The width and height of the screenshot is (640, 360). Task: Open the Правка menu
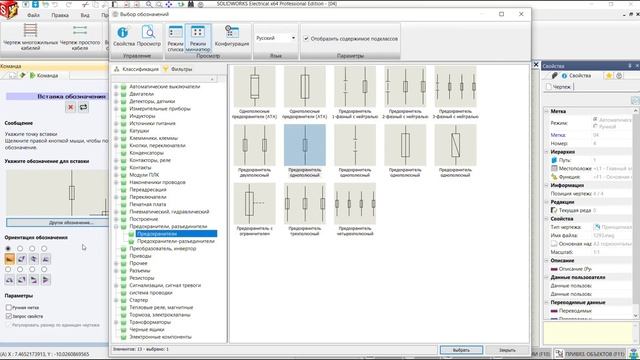tap(60, 15)
